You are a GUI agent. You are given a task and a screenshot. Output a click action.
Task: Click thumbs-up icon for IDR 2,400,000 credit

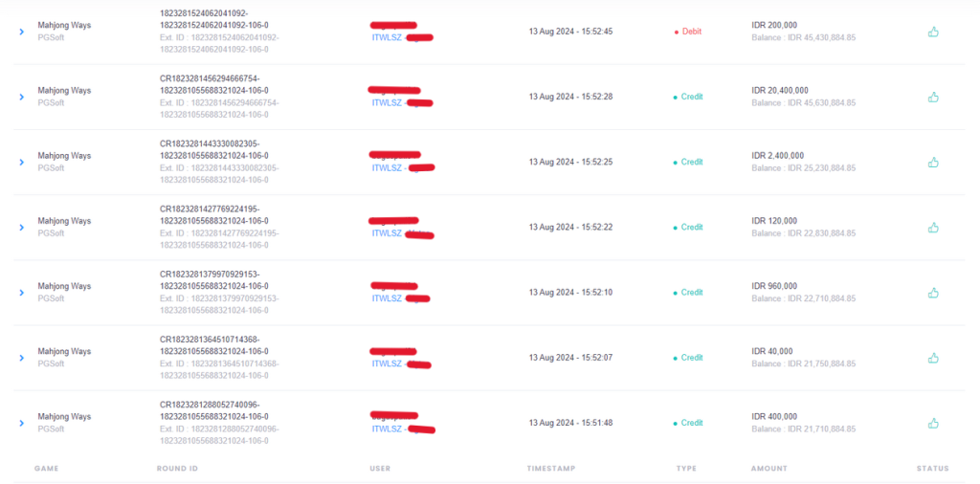tap(933, 163)
